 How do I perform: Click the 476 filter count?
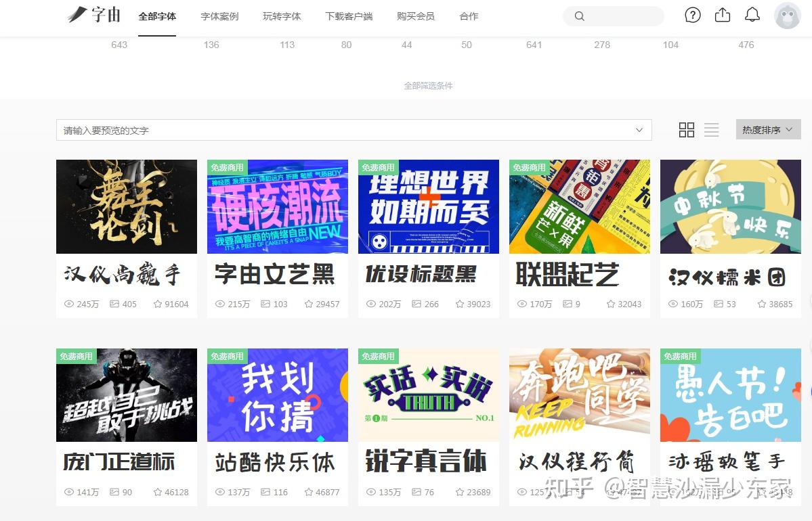(746, 45)
